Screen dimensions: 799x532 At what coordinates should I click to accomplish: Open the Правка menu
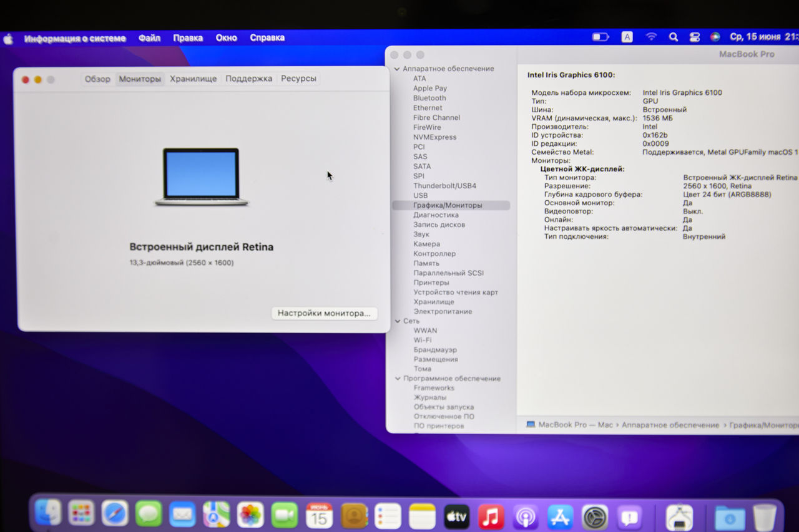(x=188, y=37)
